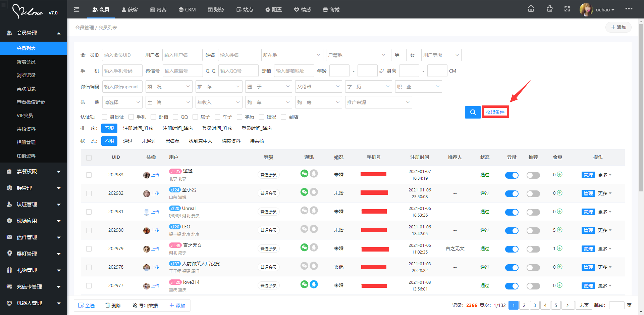Switch to the CRM top menu
The height and width of the screenshot is (315, 644).
tap(187, 10)
